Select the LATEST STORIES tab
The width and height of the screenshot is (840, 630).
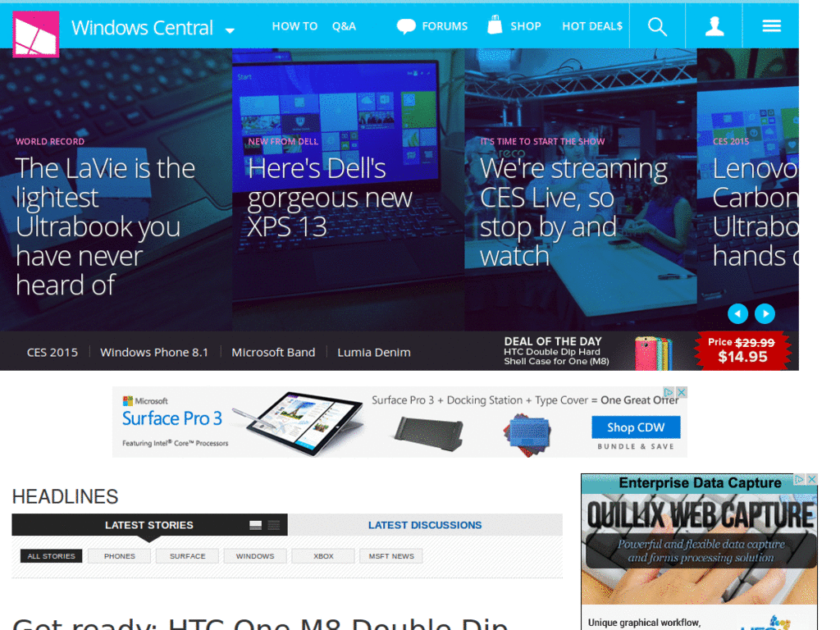pyautogui.click(x=149, y=525)
